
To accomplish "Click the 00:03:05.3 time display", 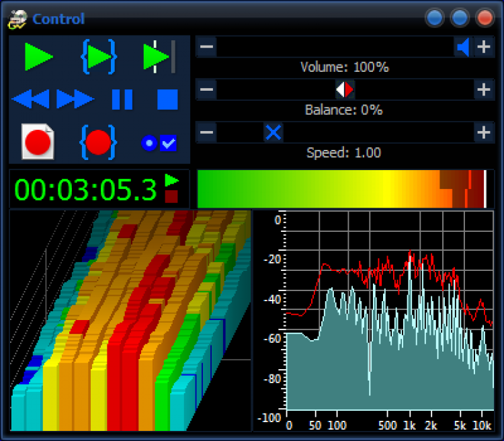I will pyautogui.click(x=85, y=190).
